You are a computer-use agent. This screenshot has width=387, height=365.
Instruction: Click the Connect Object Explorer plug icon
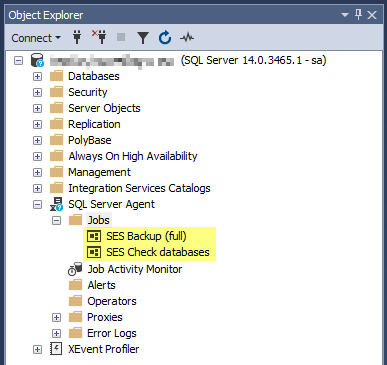(77, 37)
